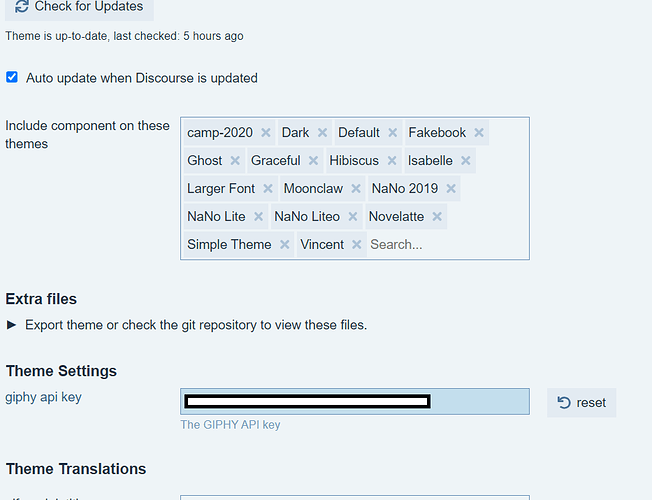This screenshot has height=500, width=652.
Task: Click the Dark tag label
Action: 295,133
